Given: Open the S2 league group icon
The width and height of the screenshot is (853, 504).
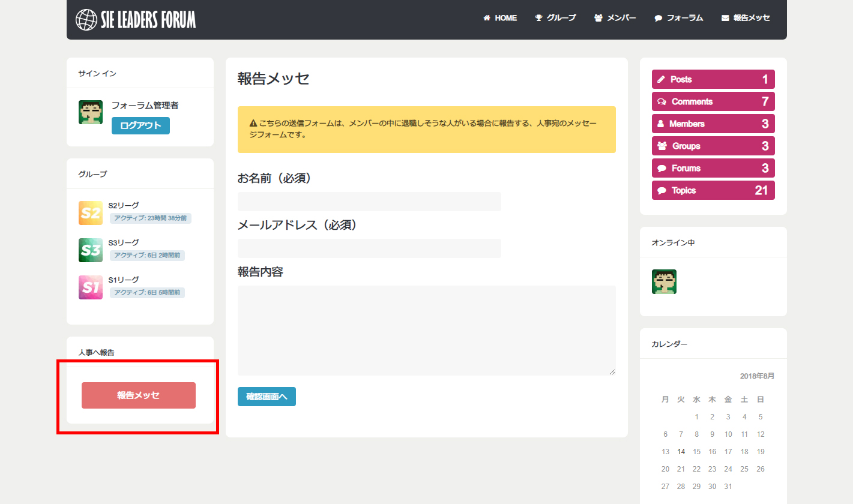Looking at the screenshot, I should tap(91, 213).
